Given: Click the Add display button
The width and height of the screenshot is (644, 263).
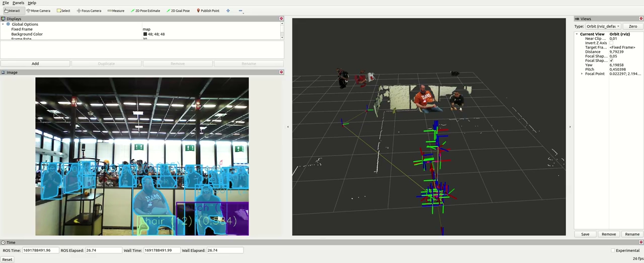Looking at the screenshot, I should [35, 63].
